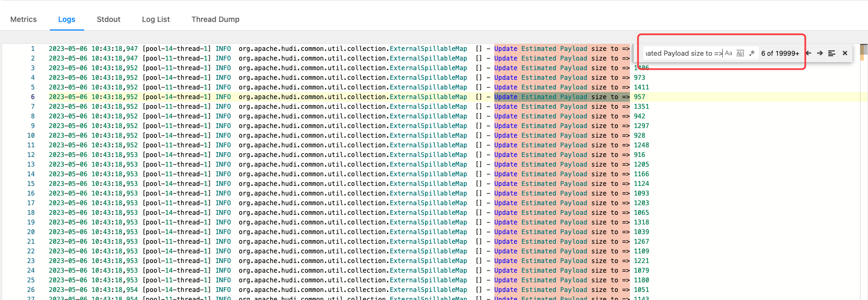The width and height of the screenshot is (868, 300).
Task: Click the editor overview ruler scrollbar
Action: (x=864, y=171)
